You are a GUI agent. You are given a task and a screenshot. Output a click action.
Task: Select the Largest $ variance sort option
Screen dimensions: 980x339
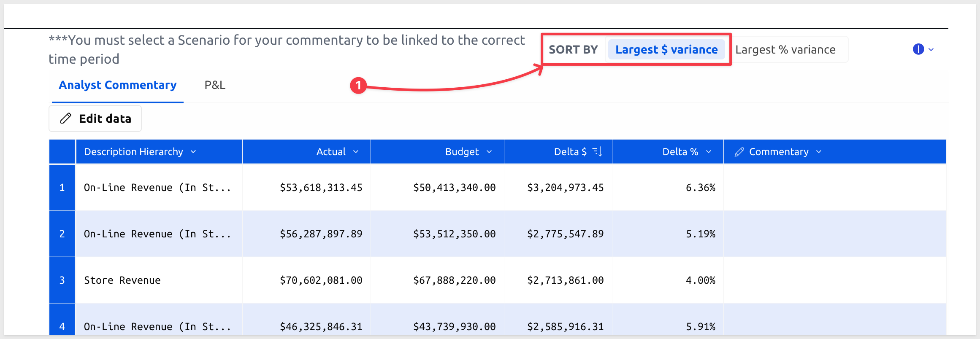tap(666, 50)
